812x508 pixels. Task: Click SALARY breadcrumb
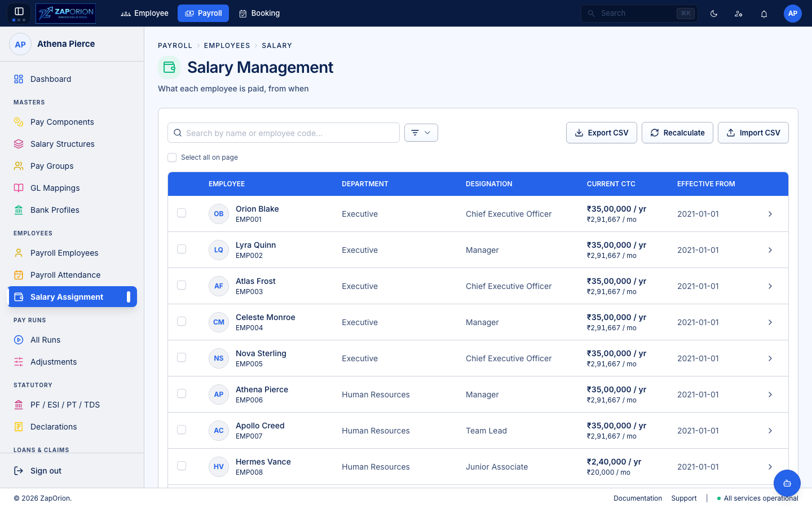pos(277,45)
